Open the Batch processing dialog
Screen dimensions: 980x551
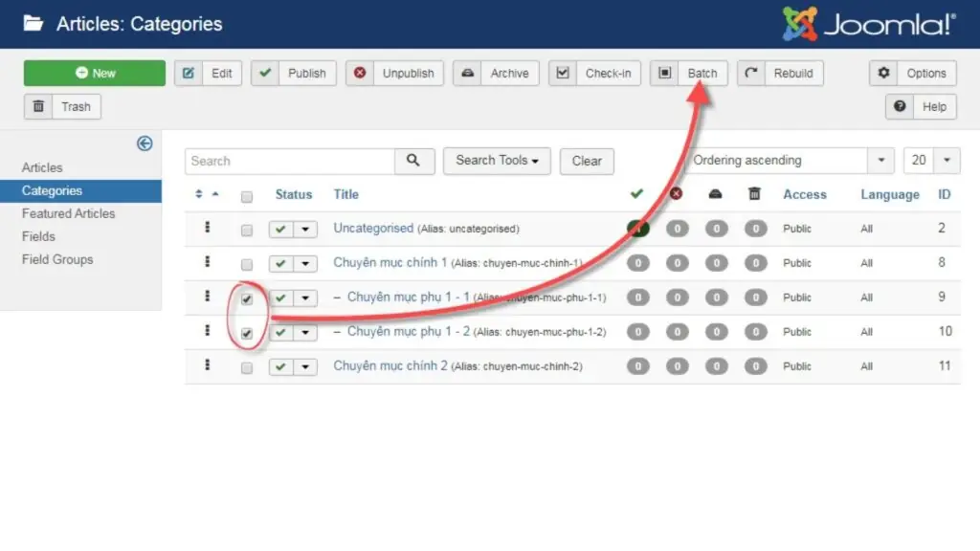pos(689,73)
